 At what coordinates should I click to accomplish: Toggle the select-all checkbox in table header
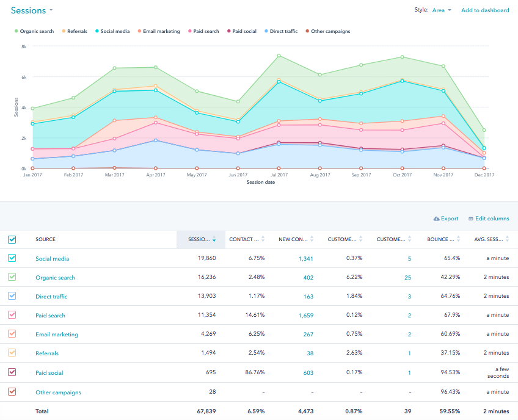click(12, 239)
